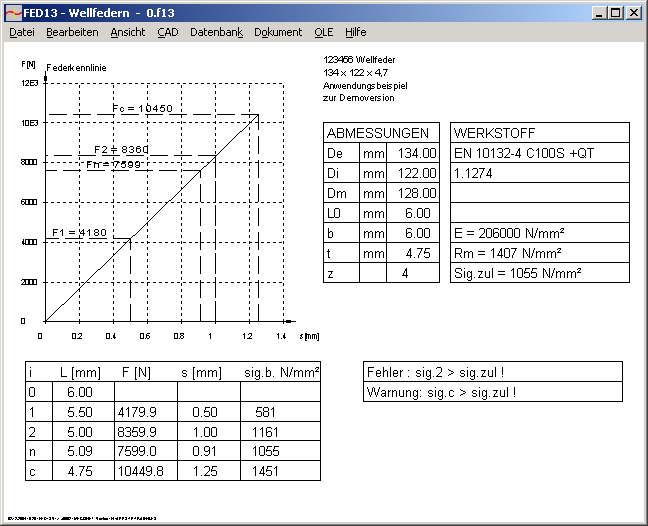Open the CAD menu
This screenshot has width=648, height=526.
pyautogui.click(x=167, y=32)
